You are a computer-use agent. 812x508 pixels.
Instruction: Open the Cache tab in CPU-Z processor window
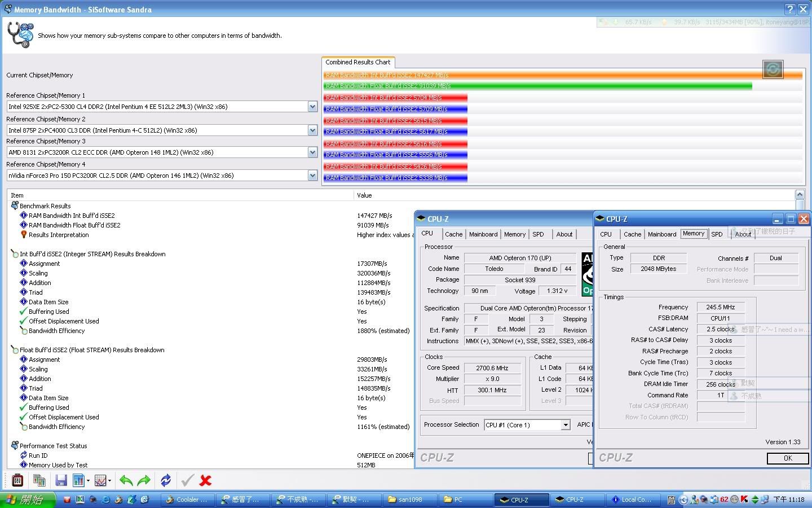[x=453, y=234]
